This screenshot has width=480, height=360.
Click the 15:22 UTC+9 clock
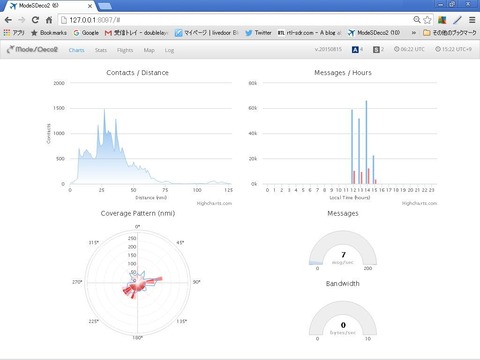[x=453, y=49]
